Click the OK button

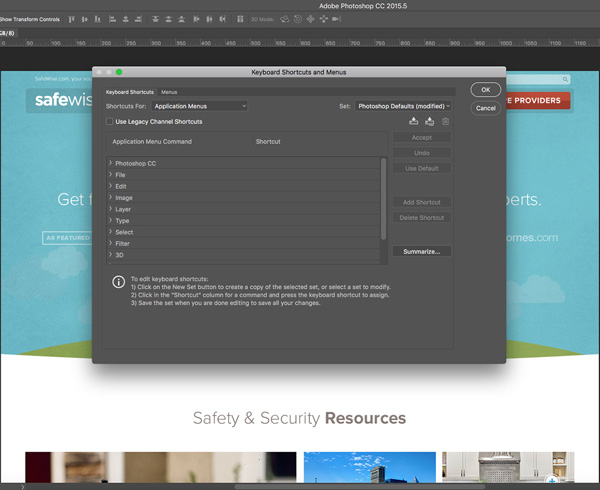[486, 90]
